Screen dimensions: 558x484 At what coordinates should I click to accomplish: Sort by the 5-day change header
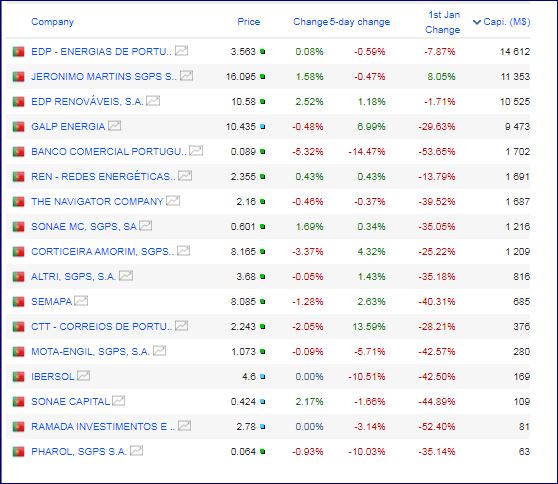[360, 22]
